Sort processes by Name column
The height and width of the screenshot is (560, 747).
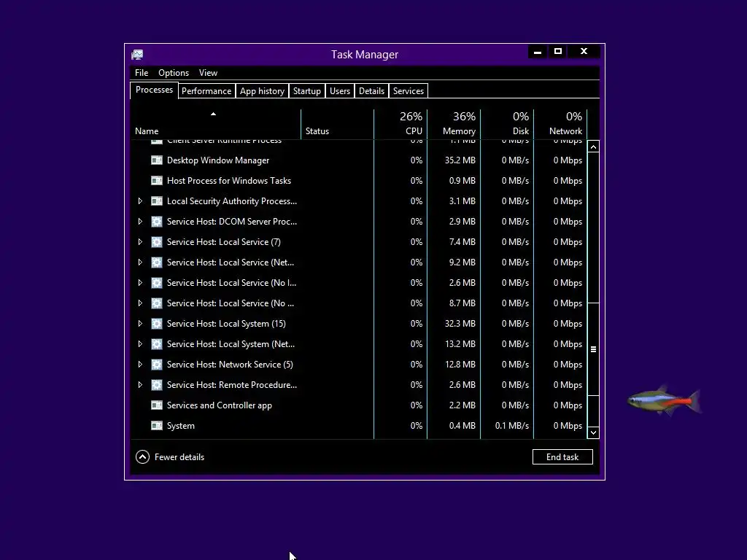215,124
